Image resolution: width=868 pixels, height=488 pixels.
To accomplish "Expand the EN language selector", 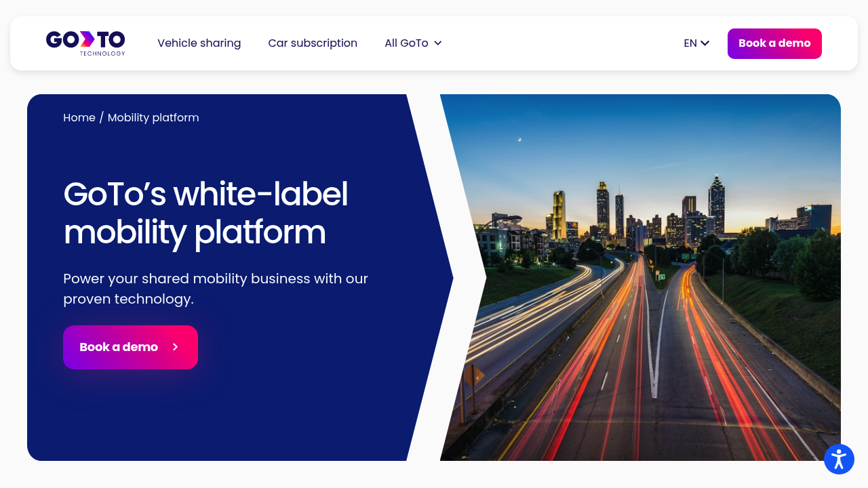I will pos(696,43).
